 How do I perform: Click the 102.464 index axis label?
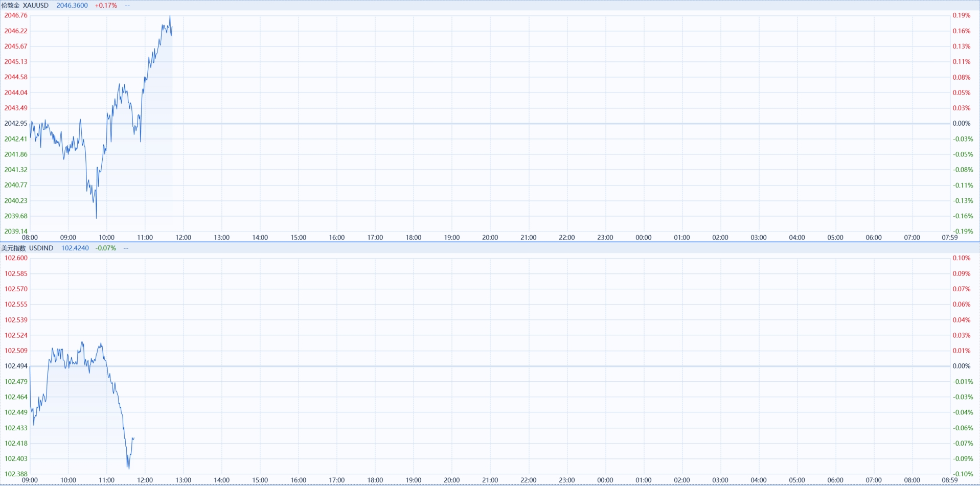tap(16, 397)
